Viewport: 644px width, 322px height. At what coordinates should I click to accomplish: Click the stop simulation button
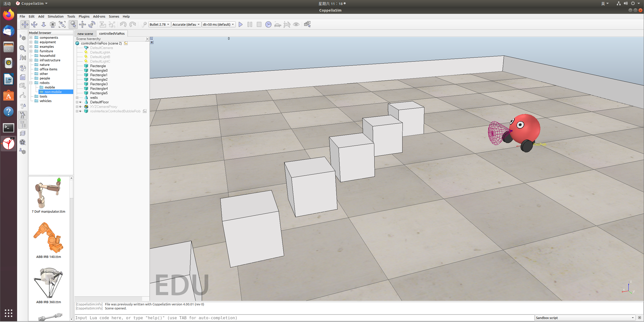[259, 24]
